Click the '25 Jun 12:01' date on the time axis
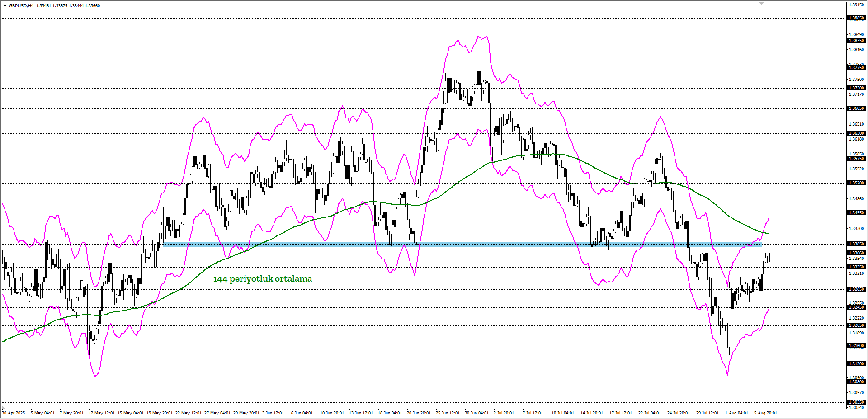Viewport: 868px width, 419px height. 448,413
